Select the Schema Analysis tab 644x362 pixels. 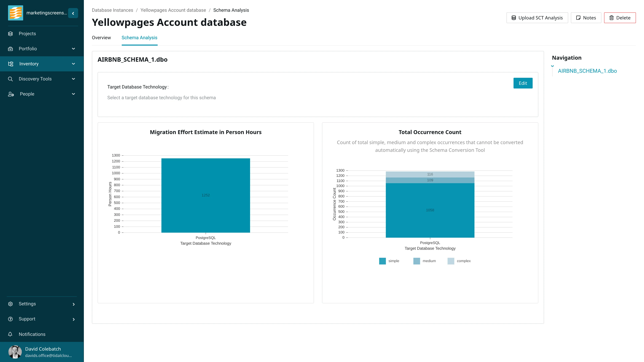(140, 38)
